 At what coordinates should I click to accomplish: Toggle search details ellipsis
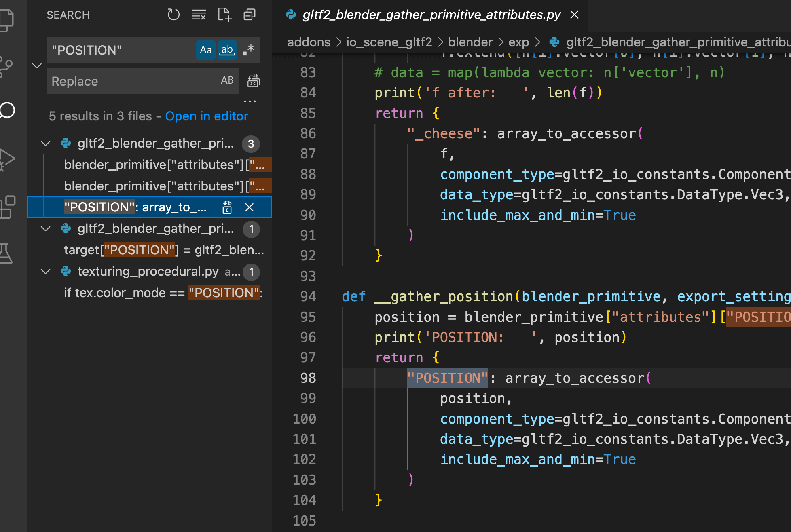(250, 101)
